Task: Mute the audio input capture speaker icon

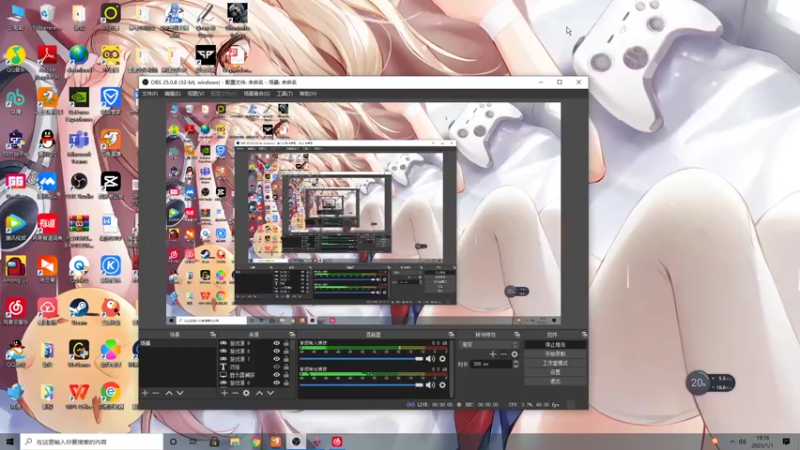Action: tap(430, 359)
